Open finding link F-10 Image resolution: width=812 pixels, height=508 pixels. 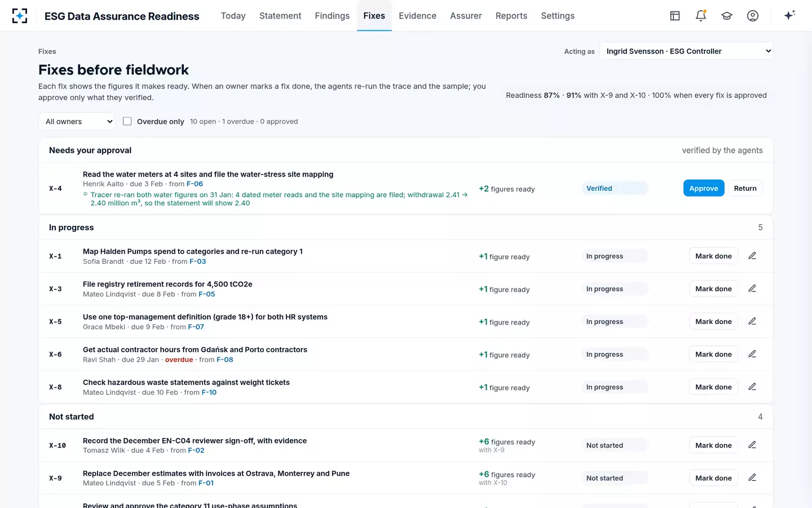pos(209,392)
